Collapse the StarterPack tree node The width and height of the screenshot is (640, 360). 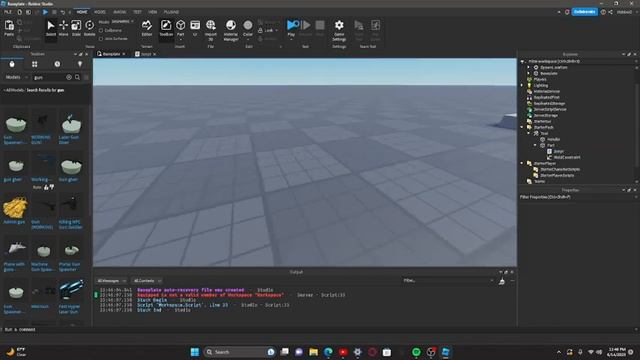click(x=522, y=127)
